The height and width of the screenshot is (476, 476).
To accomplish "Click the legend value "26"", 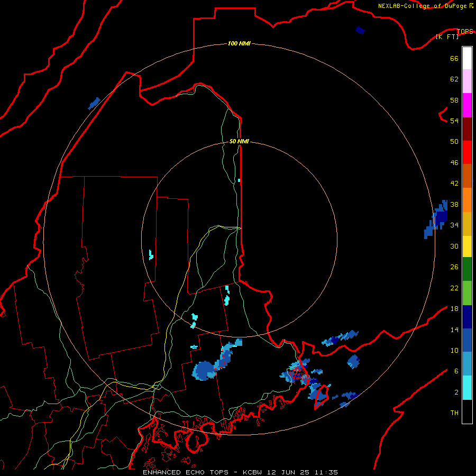I will point(454,267).
